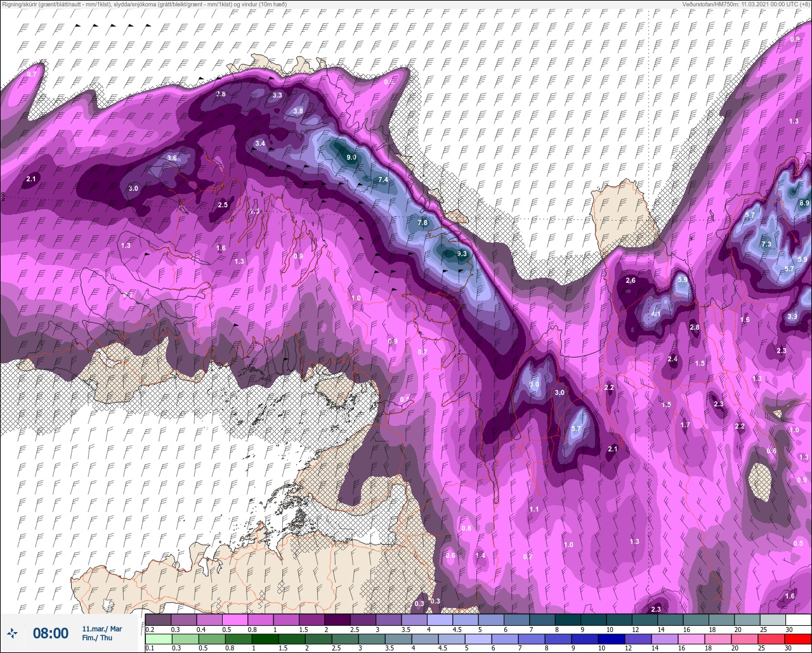Click the 2.4 precipitation value on the map

[673, 359]
